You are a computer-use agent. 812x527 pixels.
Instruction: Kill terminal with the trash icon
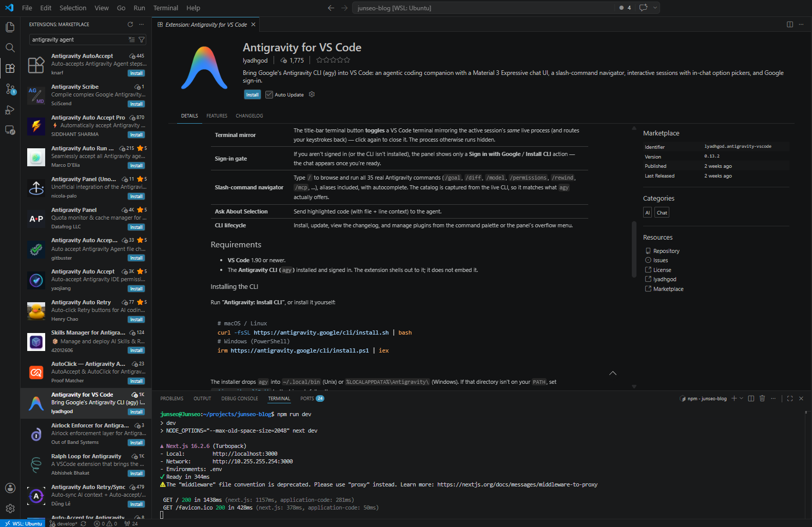[762, 398]
